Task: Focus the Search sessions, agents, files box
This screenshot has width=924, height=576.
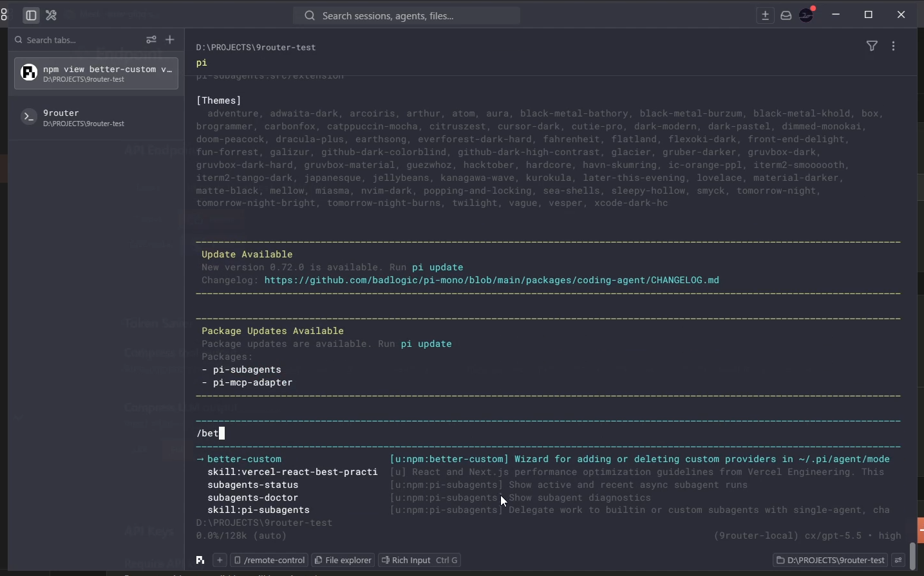Action: click(407, 15)
